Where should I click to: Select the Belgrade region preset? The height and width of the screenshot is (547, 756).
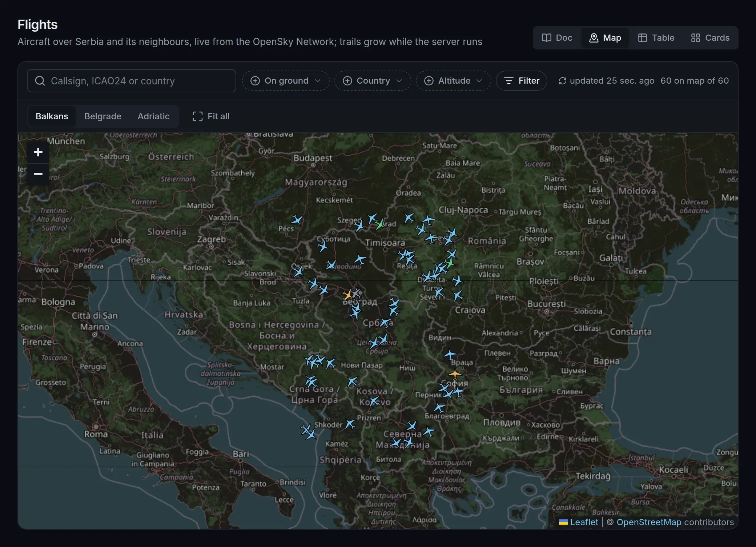click(x=103, y=116)
